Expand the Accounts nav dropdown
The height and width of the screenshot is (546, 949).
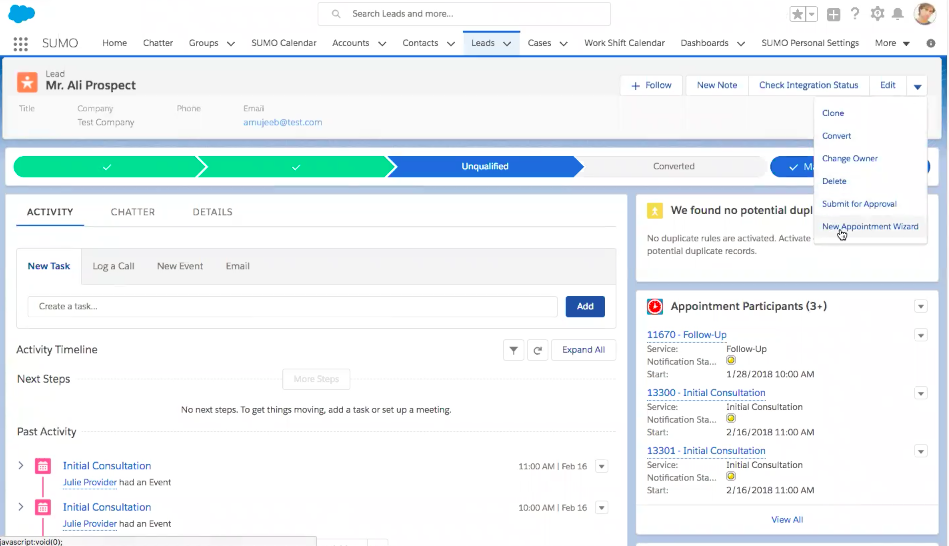pyautogui.click(x=382, y=44)
